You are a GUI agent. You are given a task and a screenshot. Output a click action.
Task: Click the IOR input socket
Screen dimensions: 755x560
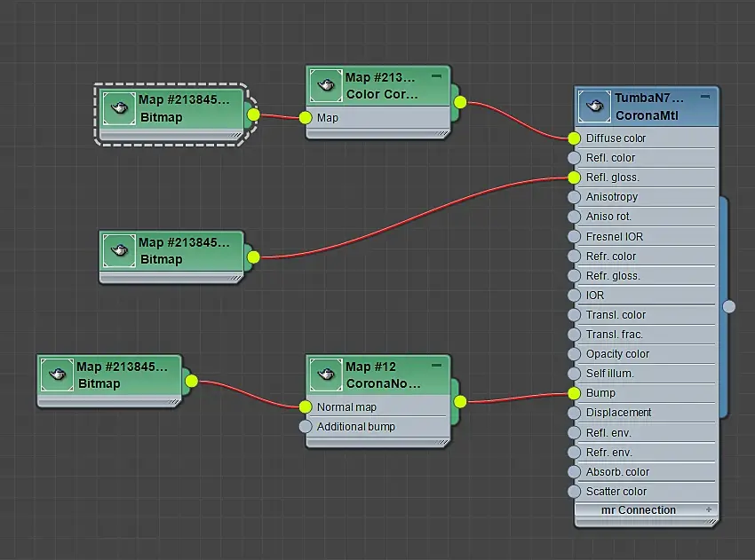[574, 296]
